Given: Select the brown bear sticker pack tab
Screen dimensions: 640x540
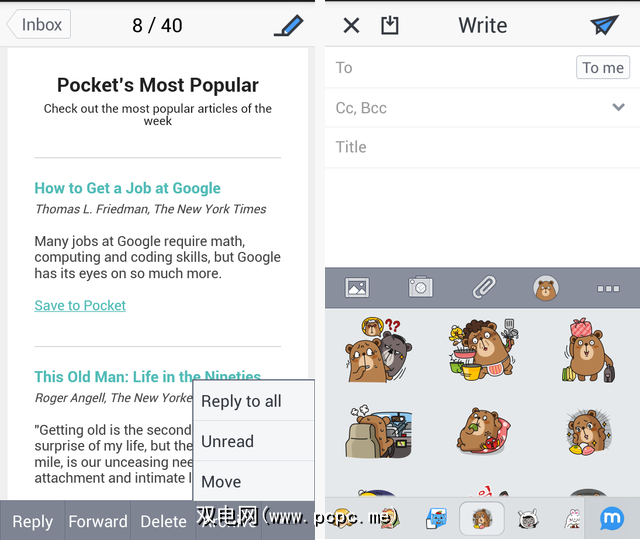Looking at the screenshot, I should (x=482, y=518).
